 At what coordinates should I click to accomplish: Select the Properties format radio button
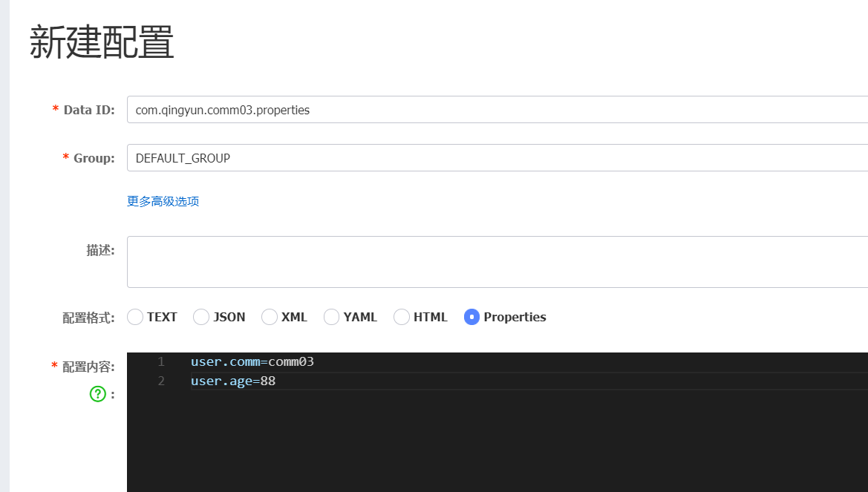[473, 317]
